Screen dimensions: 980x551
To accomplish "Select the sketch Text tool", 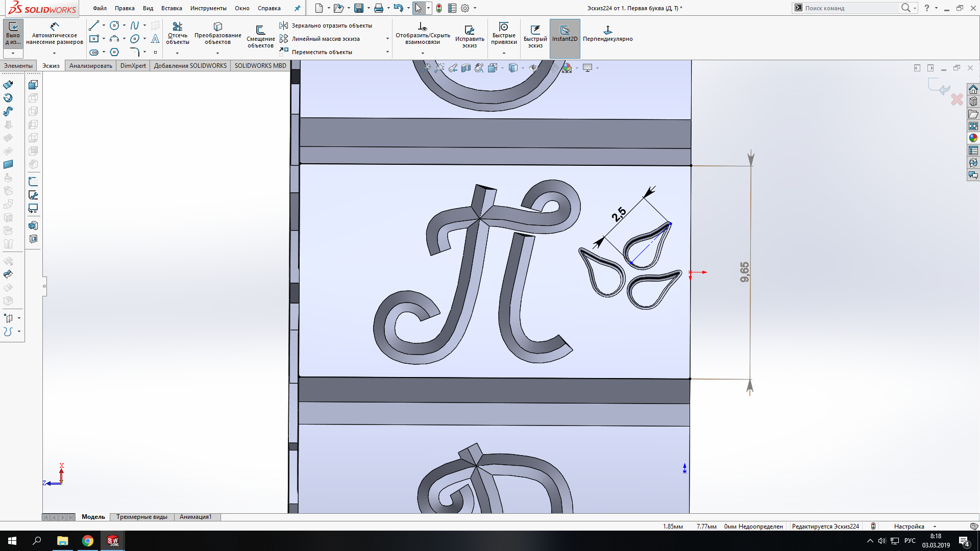I will pos(155,39).
